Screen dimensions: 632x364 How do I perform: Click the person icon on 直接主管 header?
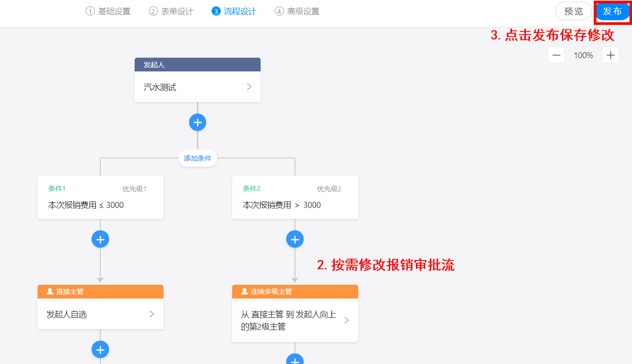click(x=50, y=292)
